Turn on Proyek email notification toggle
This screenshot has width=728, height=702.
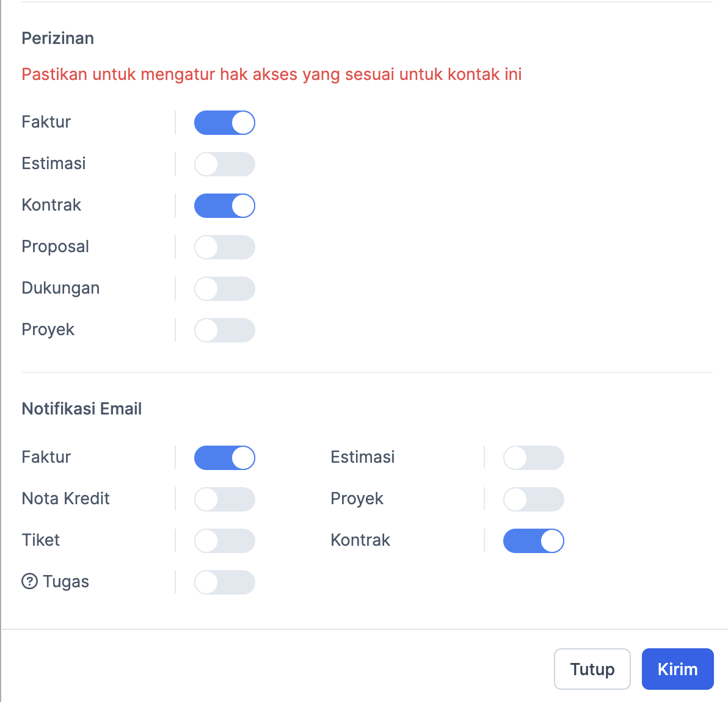click(534, 499)
